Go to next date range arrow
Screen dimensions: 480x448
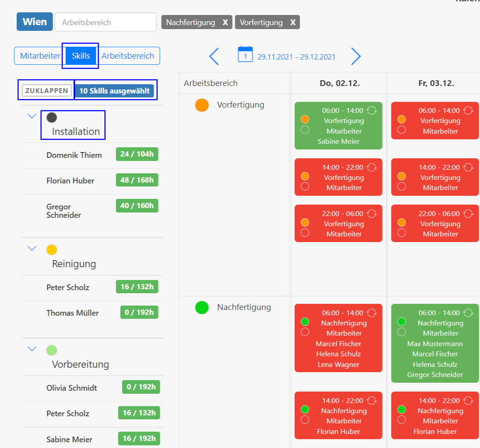[356, 56]
